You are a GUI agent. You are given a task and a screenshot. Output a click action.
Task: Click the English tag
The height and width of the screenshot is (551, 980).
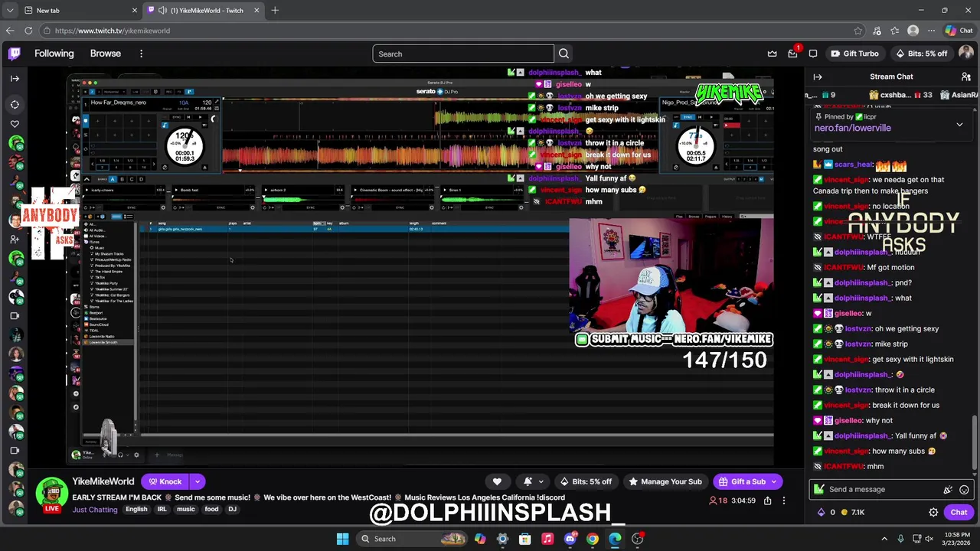click(x=136, y=510)
